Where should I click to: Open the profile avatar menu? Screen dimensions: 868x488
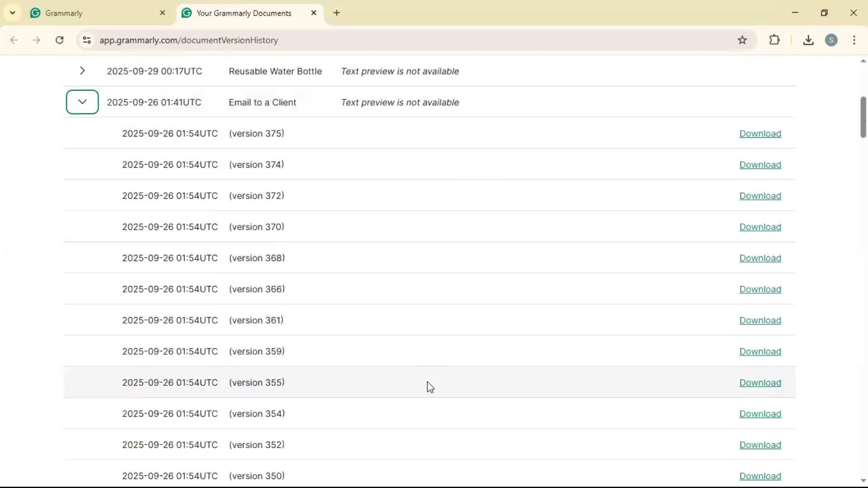pos(831,40)
